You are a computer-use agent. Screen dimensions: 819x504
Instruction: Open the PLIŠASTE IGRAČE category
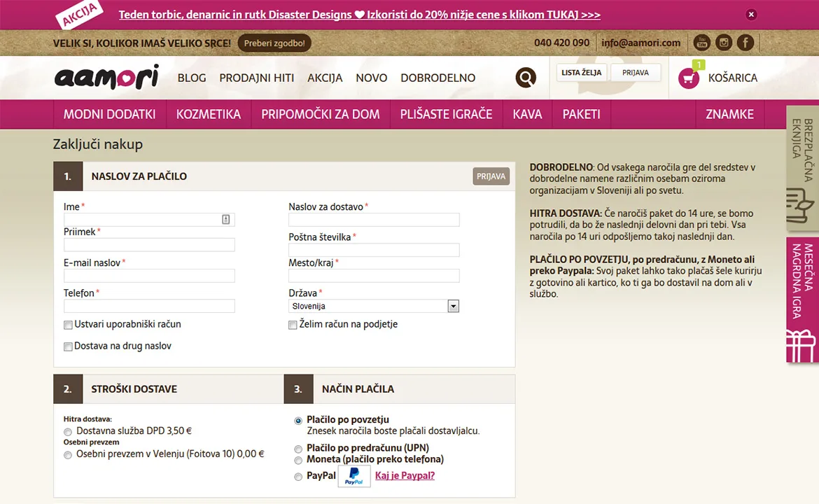(447, 114)
